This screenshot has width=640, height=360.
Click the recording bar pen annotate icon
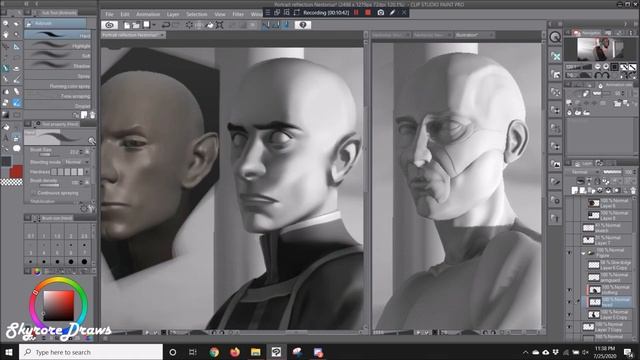(x=392, y=13)
